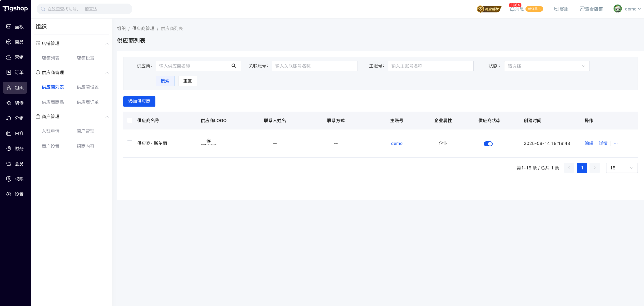Select the 供应商-斯尔丽 row checkbox
This screenshot has width=644, height=306.
click(129, 143)
